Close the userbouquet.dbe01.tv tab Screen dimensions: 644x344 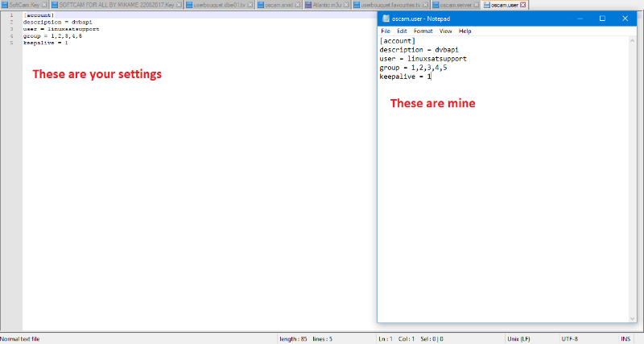[x=250, y=5]
